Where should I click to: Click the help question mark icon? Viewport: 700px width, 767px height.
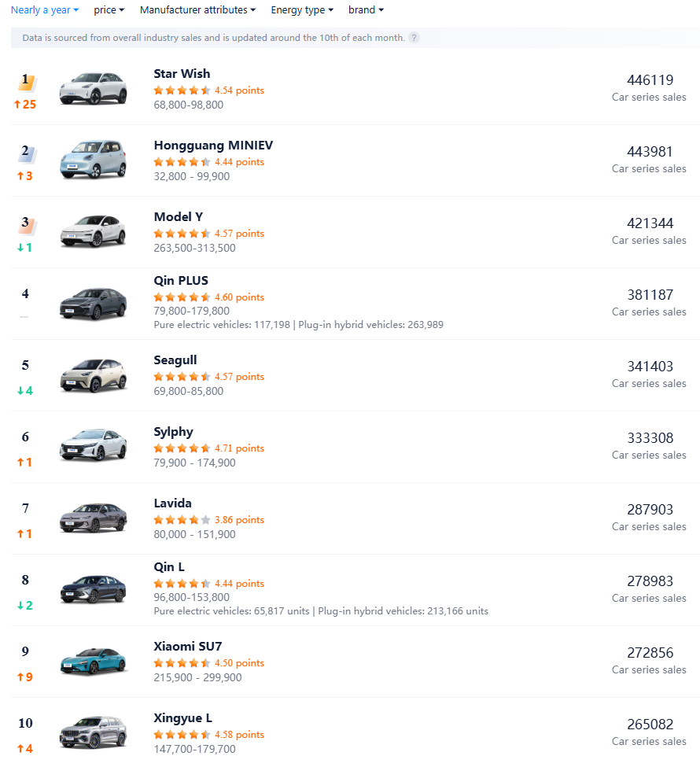[x=414, y=38]
